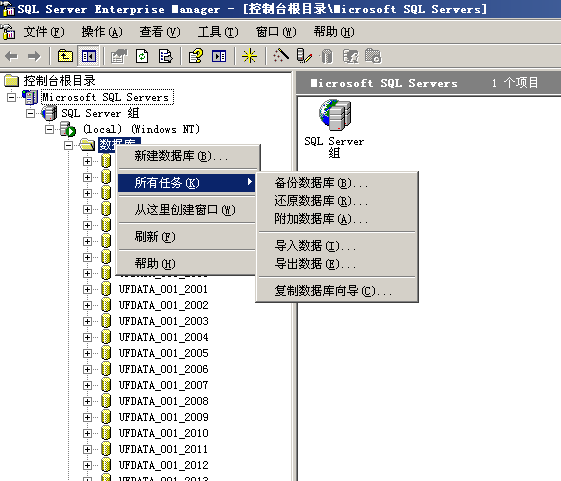Image resolution: width=561 pixels, height=481 pixels.
Task: Select the UFDATA_001_2011 database row
Action: click(x=164, y=449)
